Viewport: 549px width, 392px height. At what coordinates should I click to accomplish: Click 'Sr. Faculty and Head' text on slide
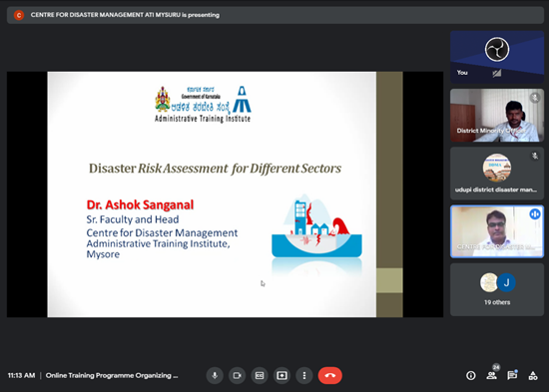(x=133, y=219)
